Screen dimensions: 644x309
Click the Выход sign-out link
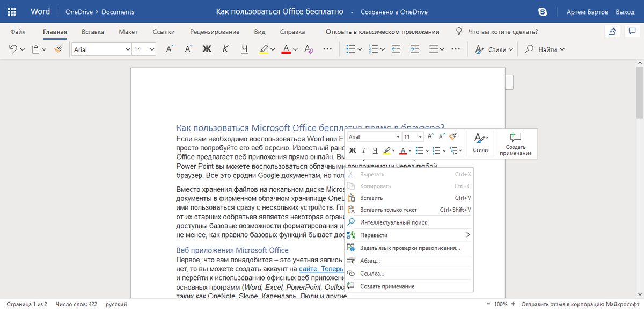(625, 12)
